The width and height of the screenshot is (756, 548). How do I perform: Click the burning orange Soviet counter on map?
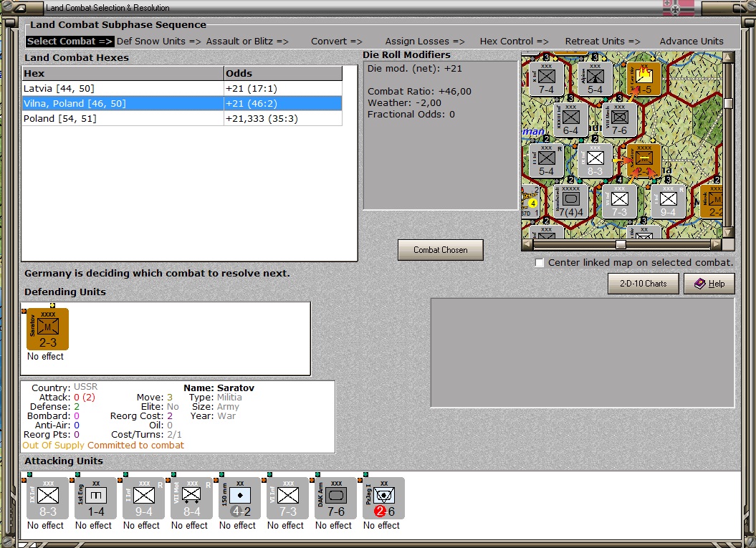643,79
